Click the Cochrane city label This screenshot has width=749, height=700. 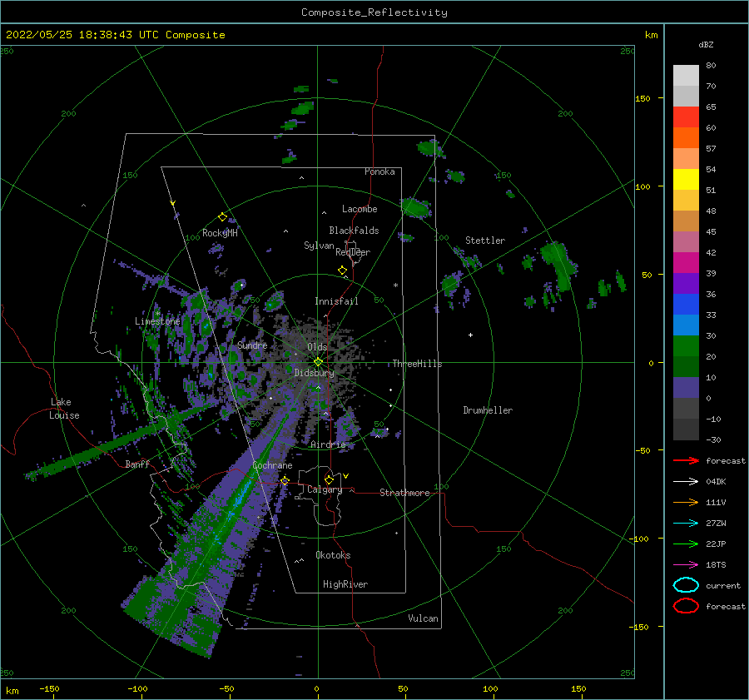[x=272, y=465]
